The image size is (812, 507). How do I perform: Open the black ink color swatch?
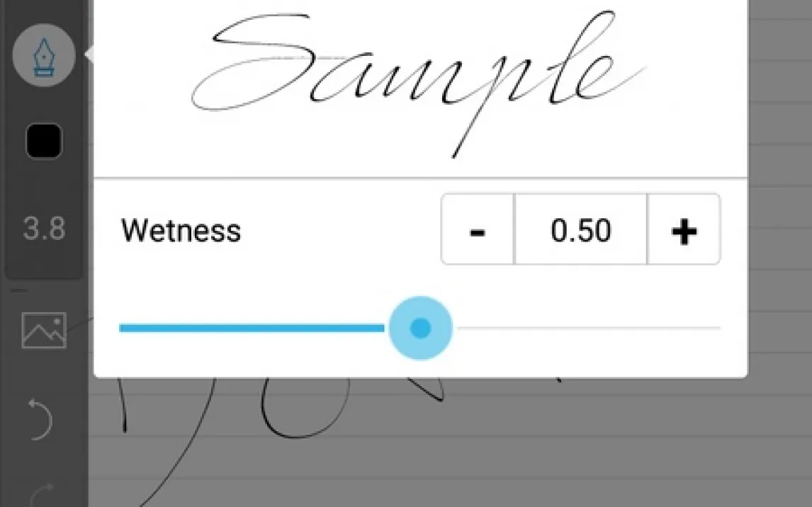44,141
